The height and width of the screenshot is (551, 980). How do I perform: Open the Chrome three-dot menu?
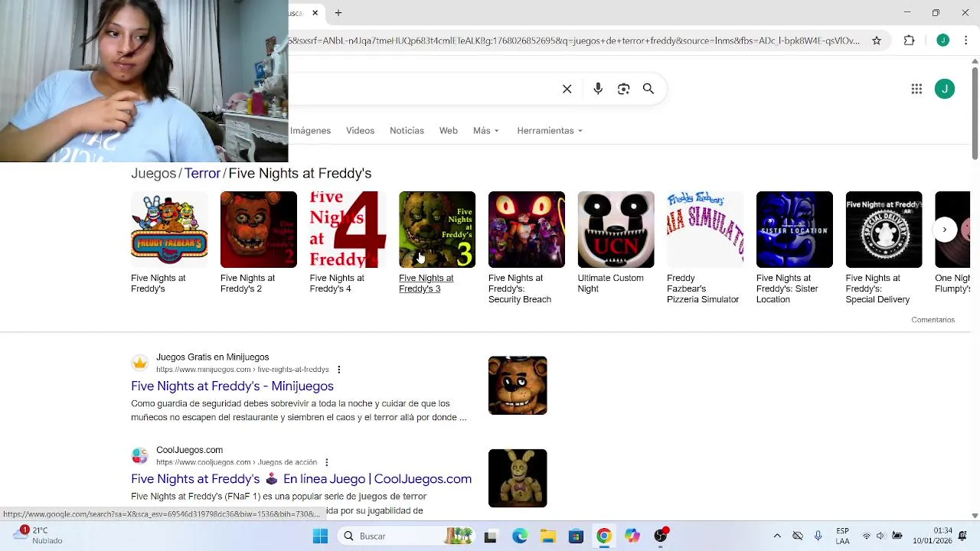click(966, 41)
